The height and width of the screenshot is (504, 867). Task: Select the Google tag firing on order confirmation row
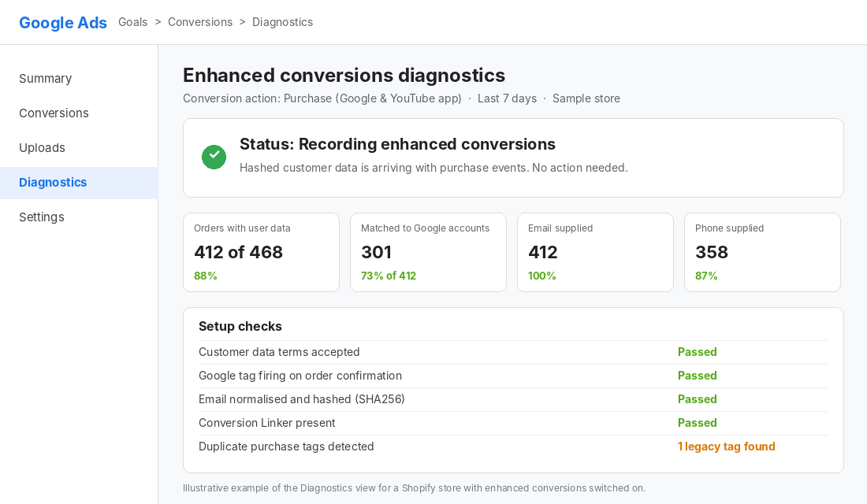[x=513, y=376]
